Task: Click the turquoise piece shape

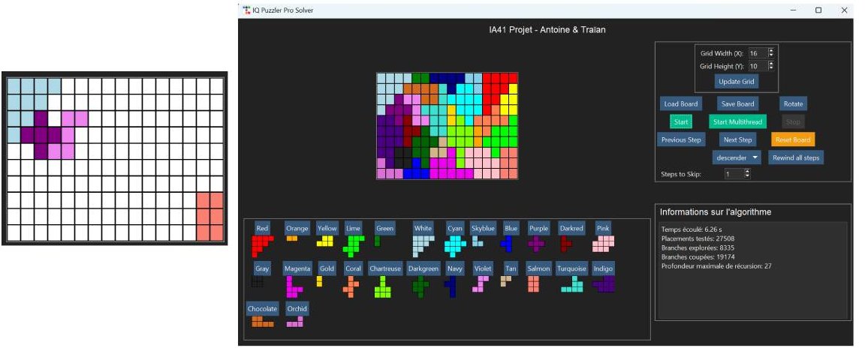Action: pos(571,284)
